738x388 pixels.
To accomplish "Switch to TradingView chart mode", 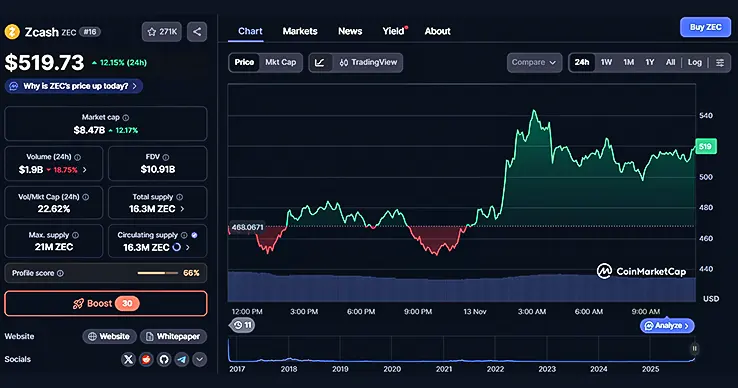I will point(368,63).
